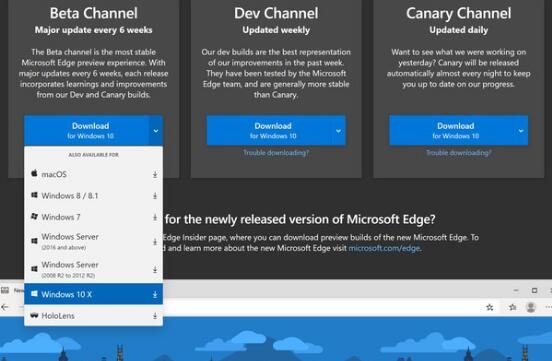
Task: Click the download arrow icon for Windows 7
Action: (155, 217)
